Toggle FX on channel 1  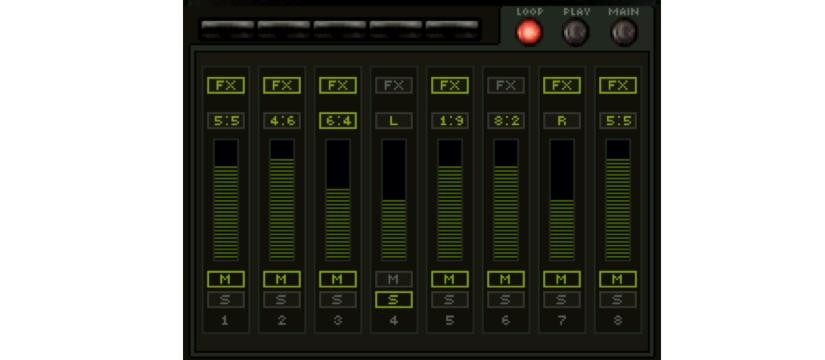(x=226, y=85)
